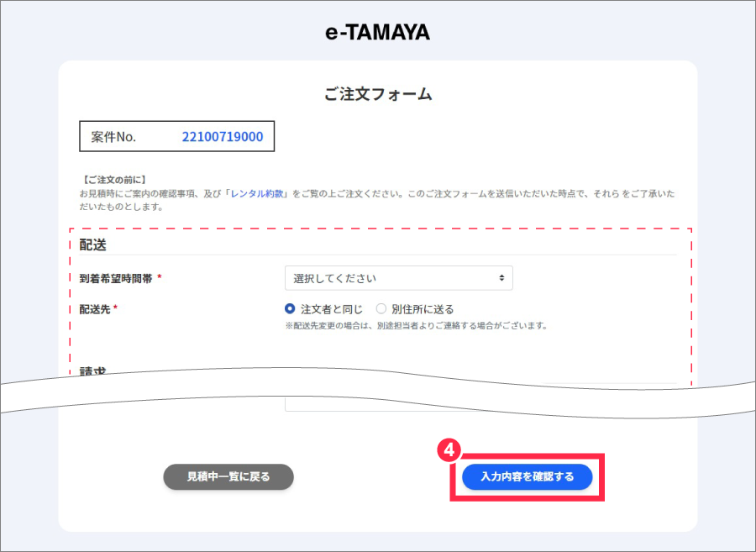Click the e-TAMAYA logo at top
Screen dimensions: 756x552
[377, 33]
